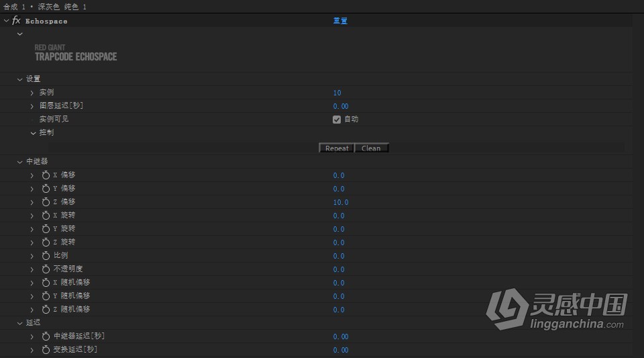Expand the 图层延迟[秒] property
This screenshot has width=644, height=358.
[32, 106]
